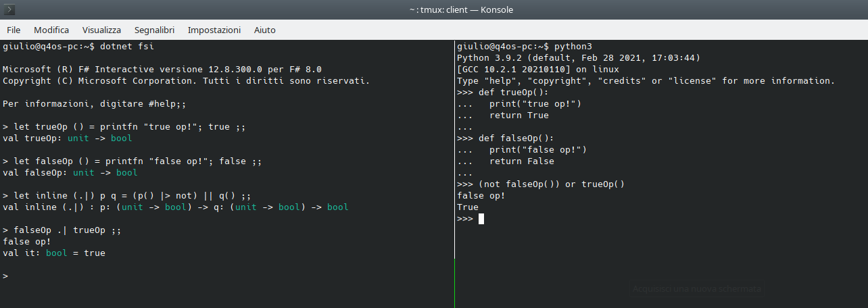Click the empty F# prompt at bottom left

pyautogui.click(x=5, y=276)
